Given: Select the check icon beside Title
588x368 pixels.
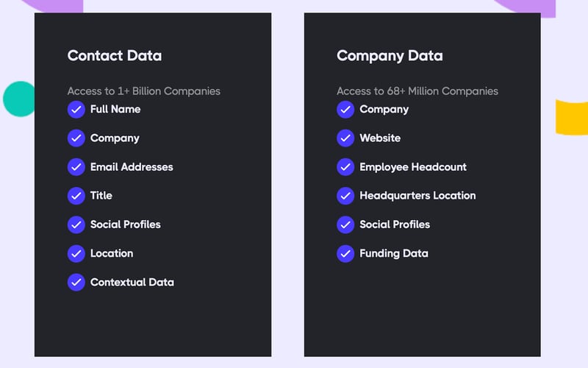Looking at the screenshot, I should click(x=76, y=196).
